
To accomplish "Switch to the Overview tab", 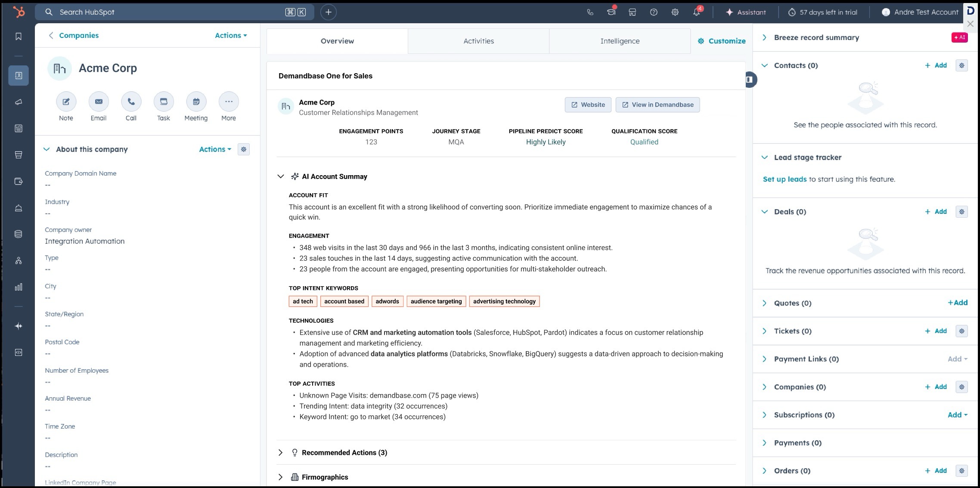I will 337,41.
